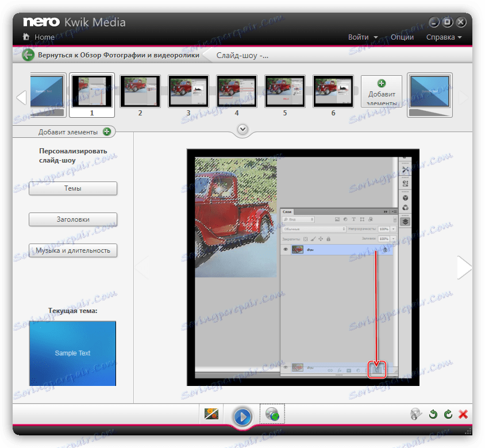Image resolution: width=485 pixels, height=448 pixels.
Task: Open Музыка и длительность settings
Action: [73, 250]
